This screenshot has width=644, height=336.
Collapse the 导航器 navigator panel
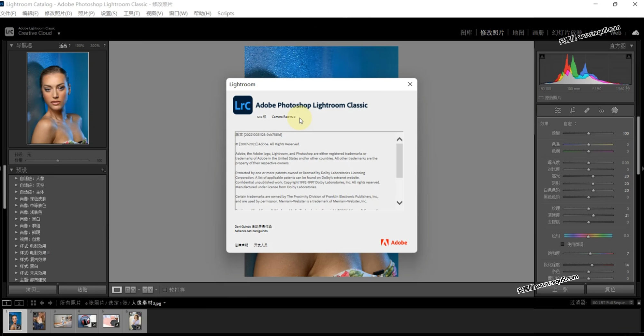tap(11, 46)
